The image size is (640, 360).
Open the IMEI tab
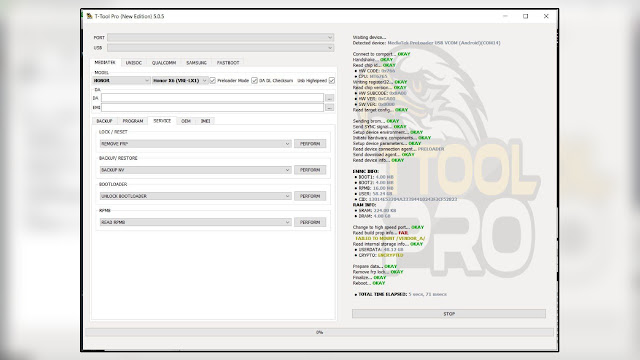(205, 121)
